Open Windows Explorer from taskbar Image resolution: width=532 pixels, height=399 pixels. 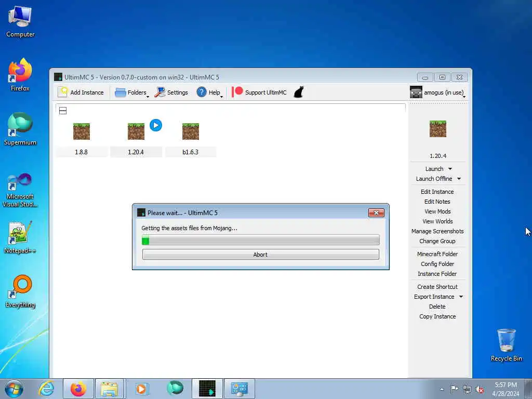pos(110,389)
